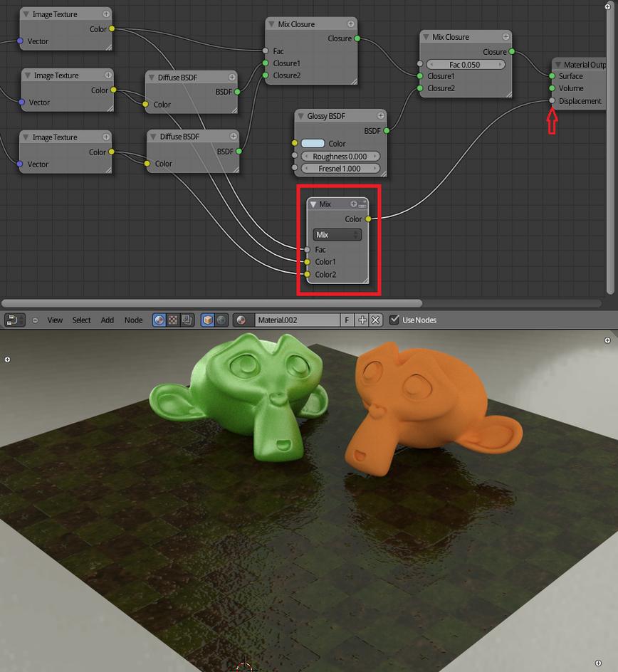This screenshot has height=672, width=618.
Task: Click plus icon on lower Diffuse BSDF node
Action: [x=233, y=136]
